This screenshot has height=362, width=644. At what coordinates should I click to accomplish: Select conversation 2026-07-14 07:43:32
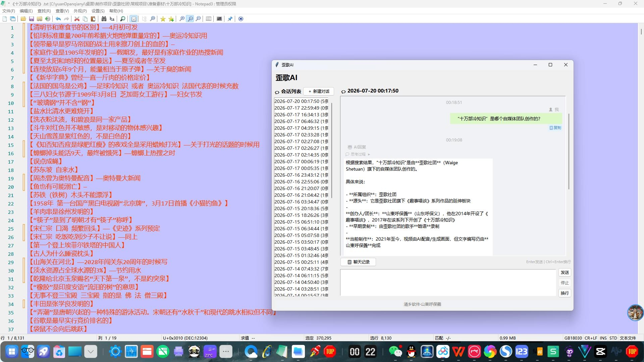pyautogui.click(x=301, y=269)
